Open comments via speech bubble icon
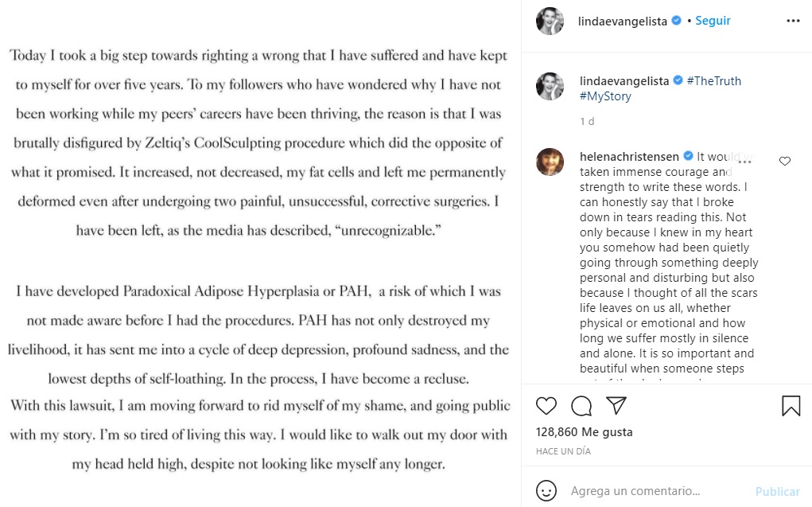The image size is (812, 507). click(581, 406)
